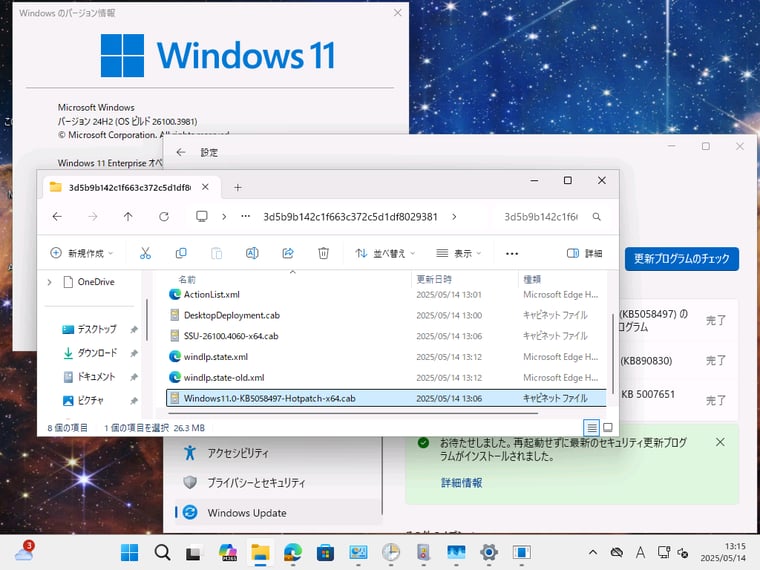Open Microsoft Store from taskbar
This screenshot has width=760, height=570.
(x=325, y=552)
